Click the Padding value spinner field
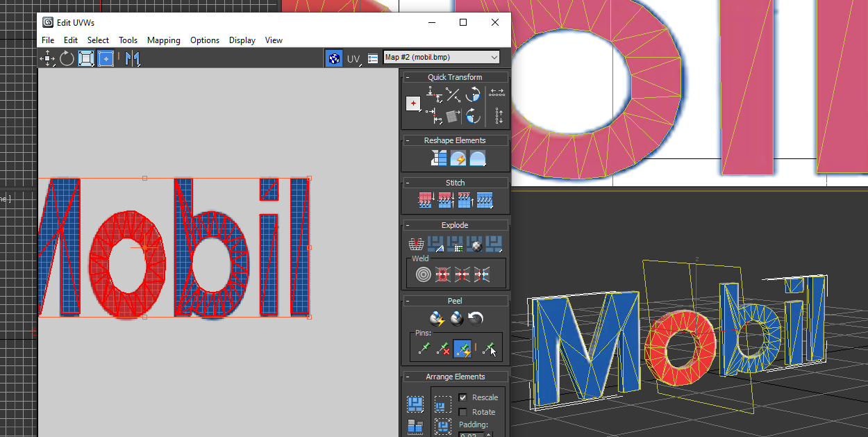Image resolution: width=868 pixels, height=437 pixels. 470,435
